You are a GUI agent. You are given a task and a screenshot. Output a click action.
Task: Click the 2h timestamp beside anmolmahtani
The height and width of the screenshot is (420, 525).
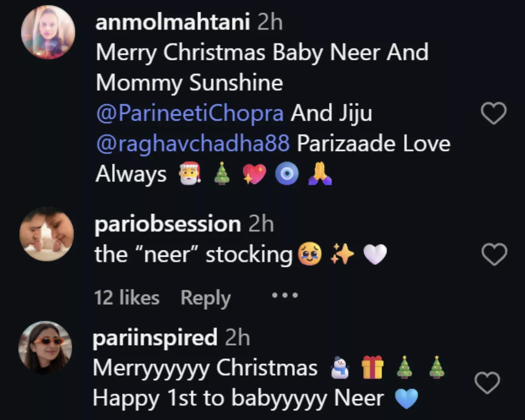coord(270,23)
